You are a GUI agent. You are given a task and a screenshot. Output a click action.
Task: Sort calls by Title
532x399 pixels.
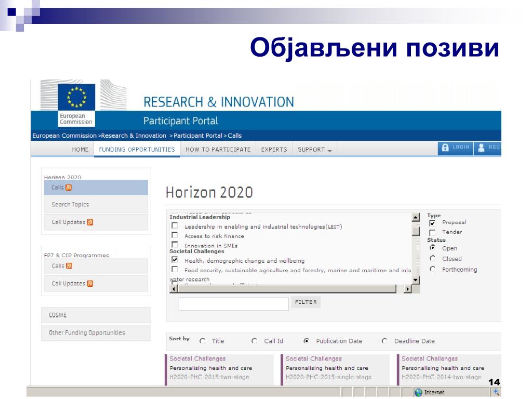pos(203,341)
